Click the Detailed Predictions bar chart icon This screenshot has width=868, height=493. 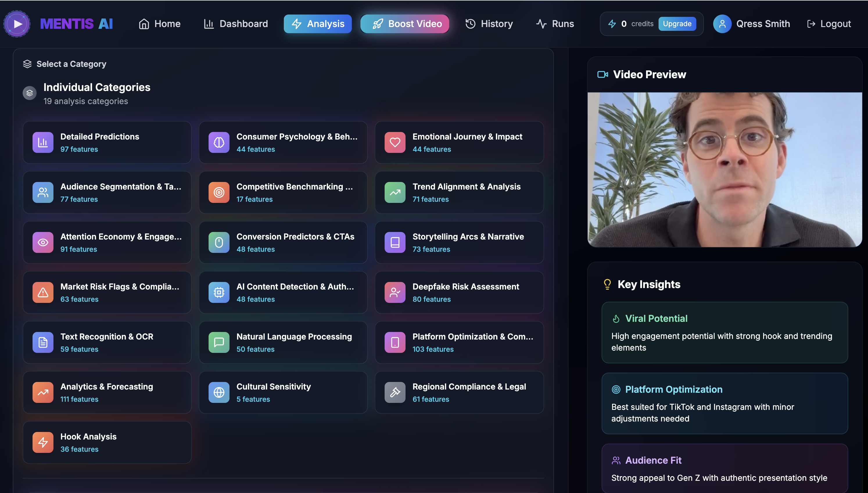pos(43,142)
